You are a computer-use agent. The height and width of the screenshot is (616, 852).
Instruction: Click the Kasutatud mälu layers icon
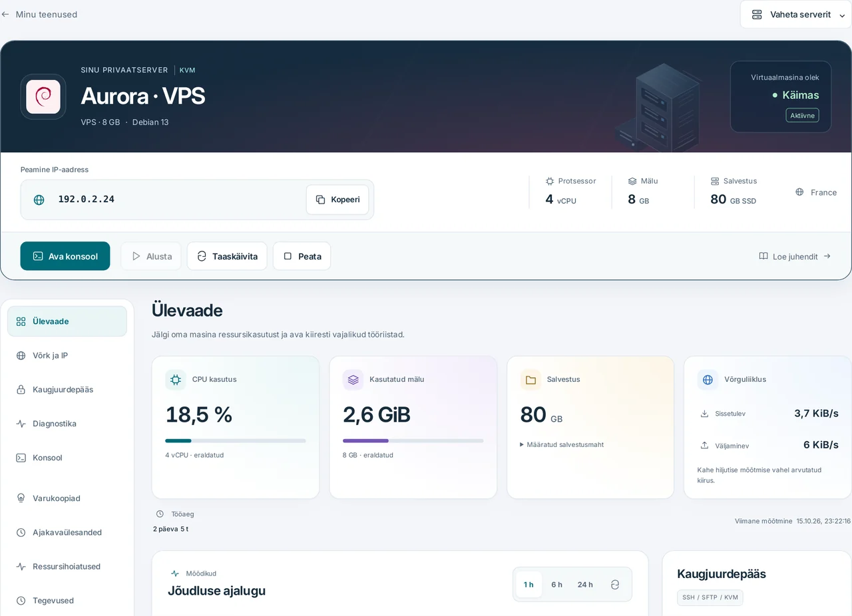point(353,379)
